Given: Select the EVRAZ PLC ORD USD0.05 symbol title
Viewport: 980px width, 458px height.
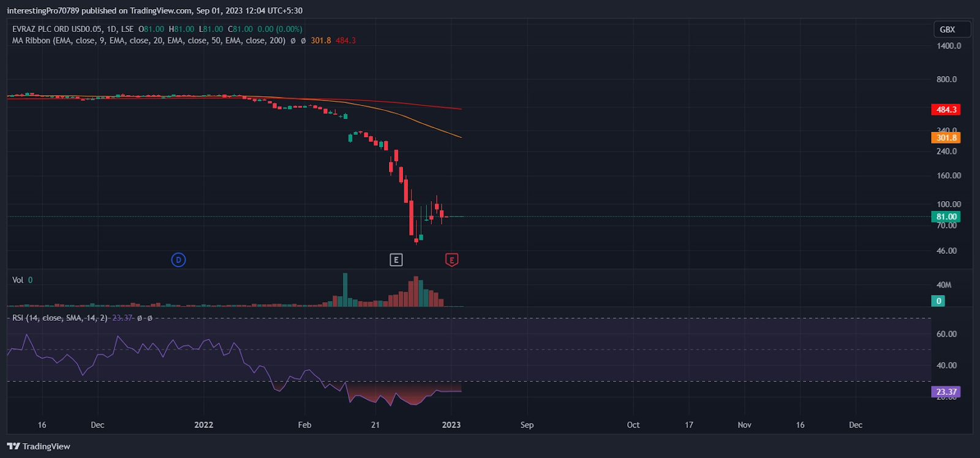Looking at the screenshot, I should pos(73,29).
